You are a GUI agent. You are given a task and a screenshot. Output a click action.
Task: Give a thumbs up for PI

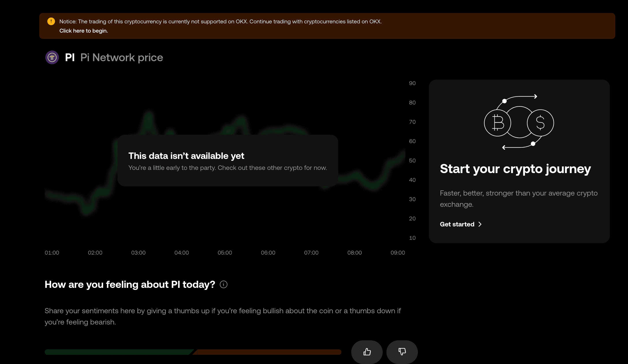pyautogui.click(x=367, y=352)
